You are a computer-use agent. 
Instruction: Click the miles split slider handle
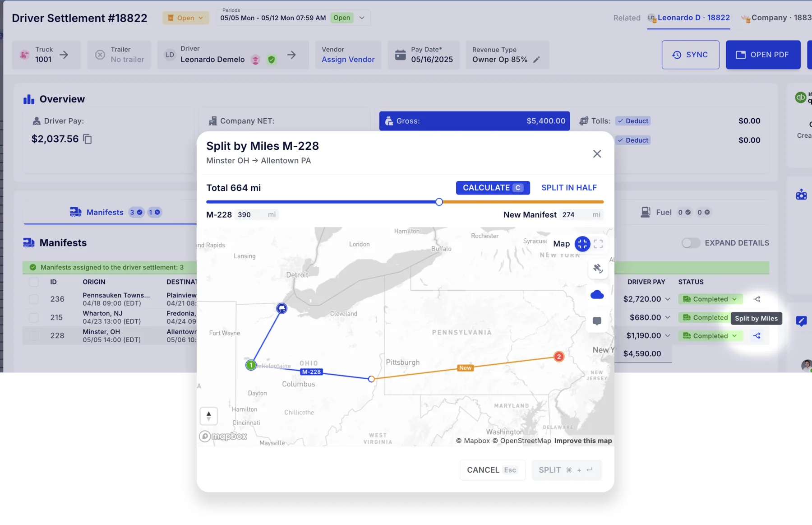tap(439, 202)
